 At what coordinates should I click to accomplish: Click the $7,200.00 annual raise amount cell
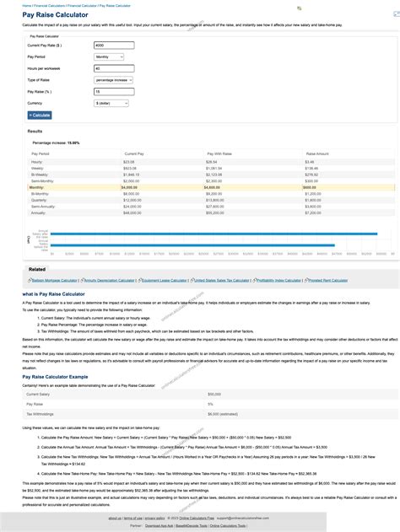(x=313, y=213)
